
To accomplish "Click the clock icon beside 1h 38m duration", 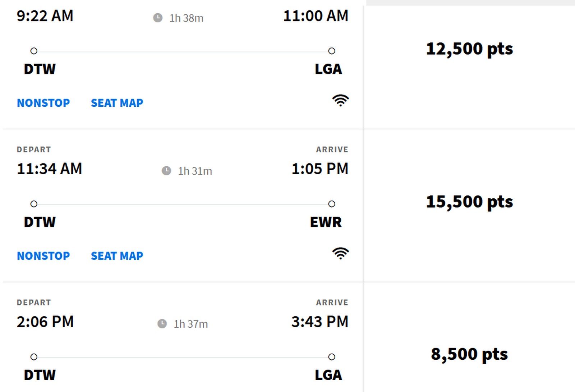I will (x=158, y=18).
